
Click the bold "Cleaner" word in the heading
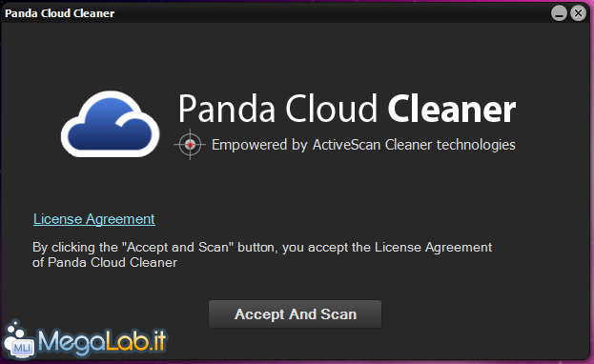tap(452, 109)
